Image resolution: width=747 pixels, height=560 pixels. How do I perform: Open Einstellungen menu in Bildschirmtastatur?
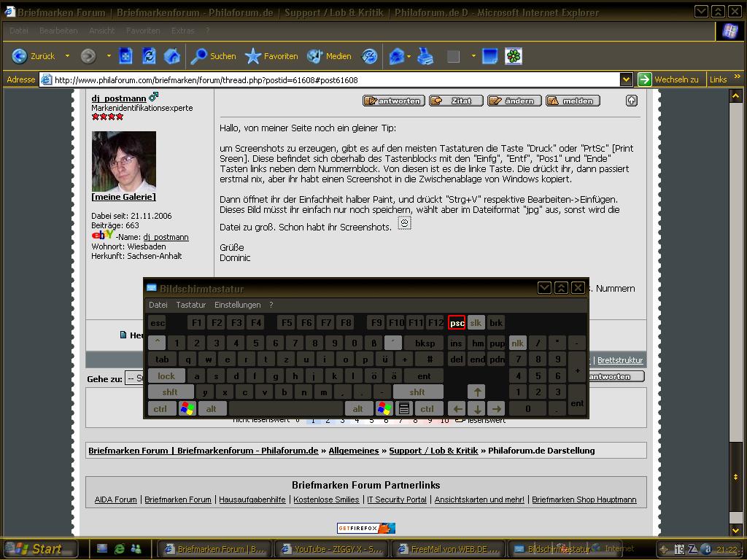coord(237,305)
